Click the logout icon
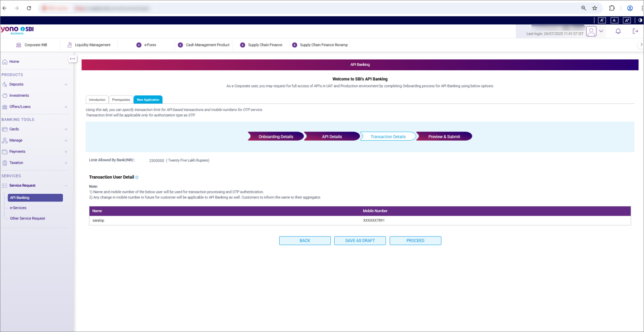The image size is (644, 332). point(635,31)
